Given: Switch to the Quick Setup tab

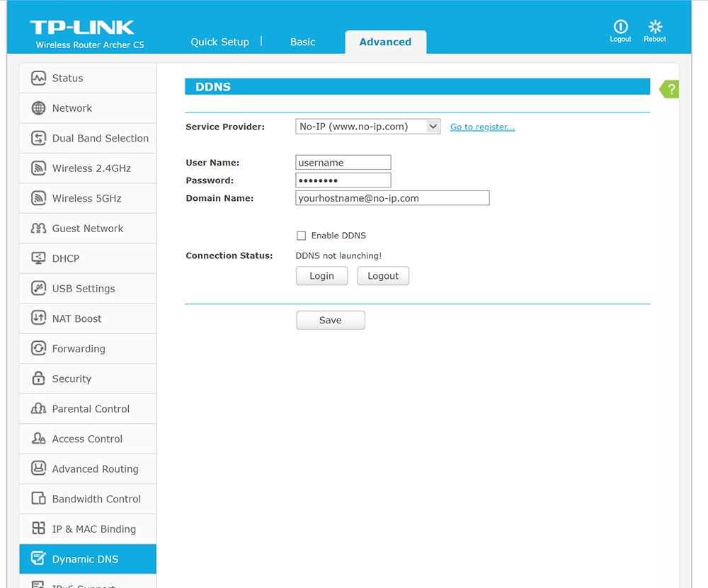Looking at the screenshot, I should (219, 42).
